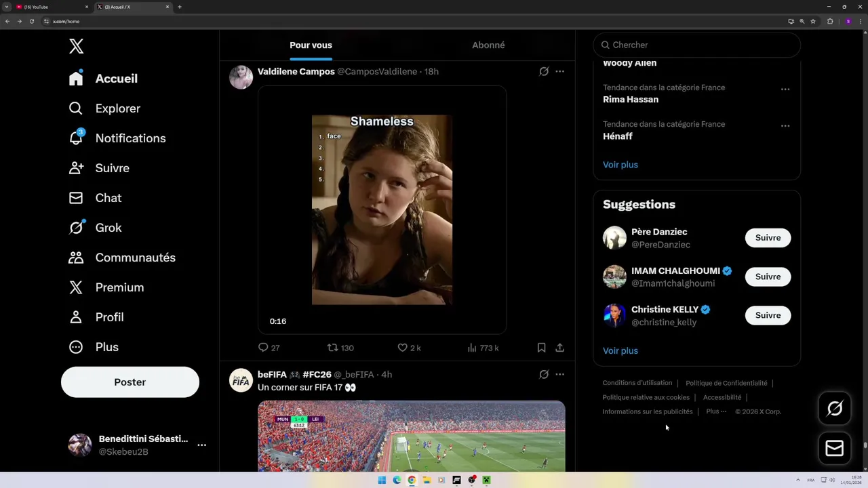
Task: Open Conditions d'utilisation link
Action: pyautogui.click(x=637, y=383)
